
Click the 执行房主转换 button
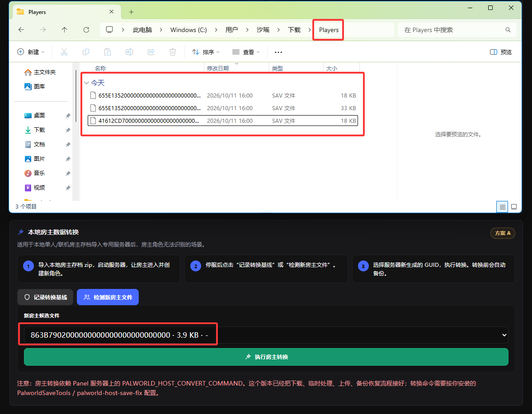point(266,357)
